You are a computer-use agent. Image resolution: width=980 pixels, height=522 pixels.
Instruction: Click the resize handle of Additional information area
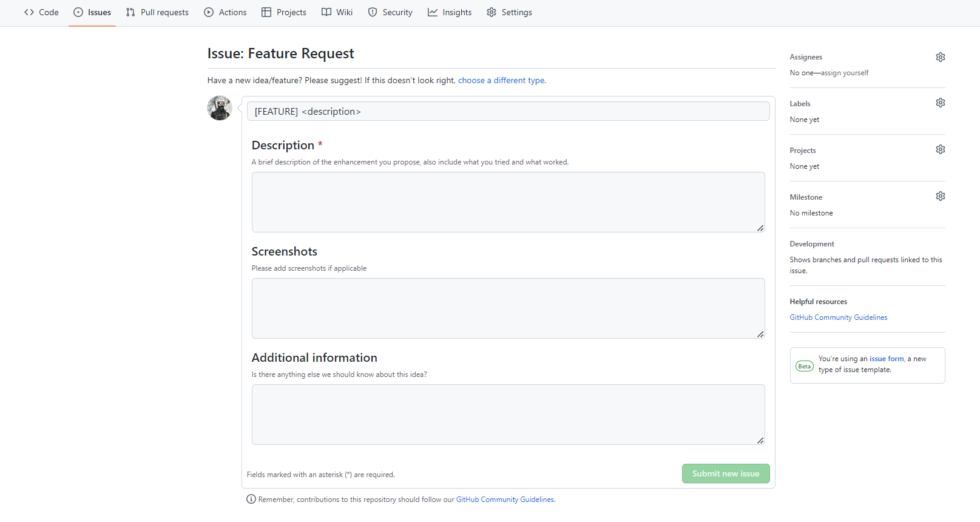[x=760, y=441]
